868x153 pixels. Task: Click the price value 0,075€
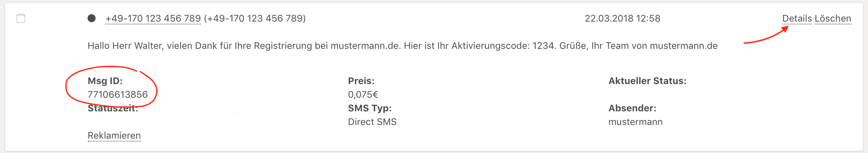coord(363,94)
